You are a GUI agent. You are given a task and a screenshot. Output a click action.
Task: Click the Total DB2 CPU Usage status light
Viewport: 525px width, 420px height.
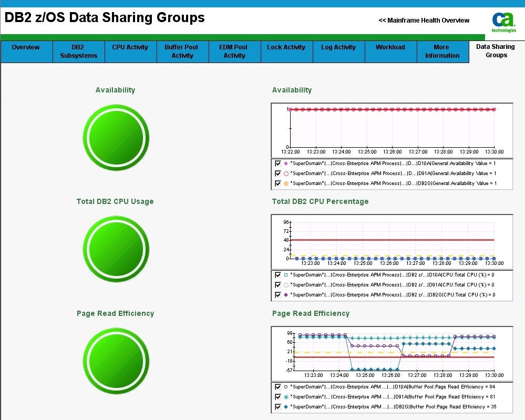116,249
